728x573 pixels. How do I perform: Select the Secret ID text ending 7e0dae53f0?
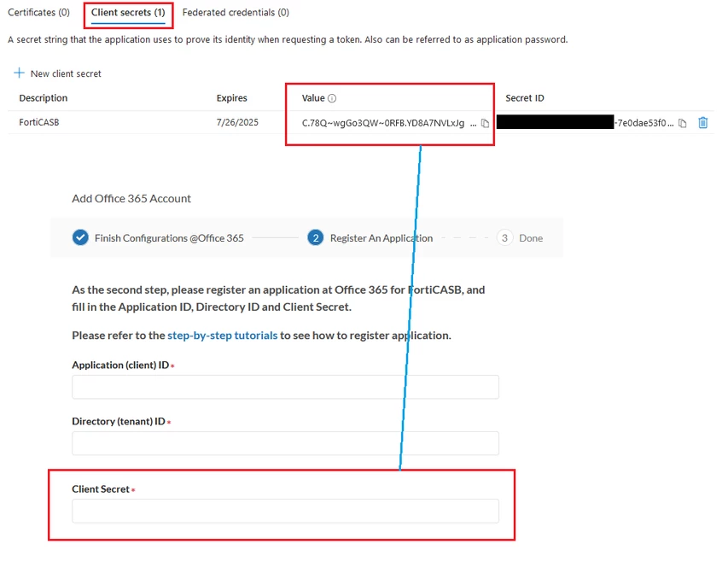[x=644, y=123]
